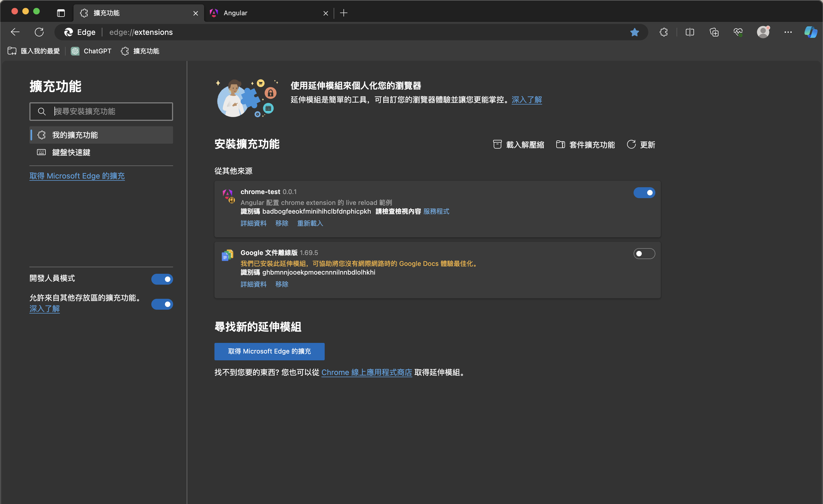Open Browser essentials heart icon

tap(738, 32)
